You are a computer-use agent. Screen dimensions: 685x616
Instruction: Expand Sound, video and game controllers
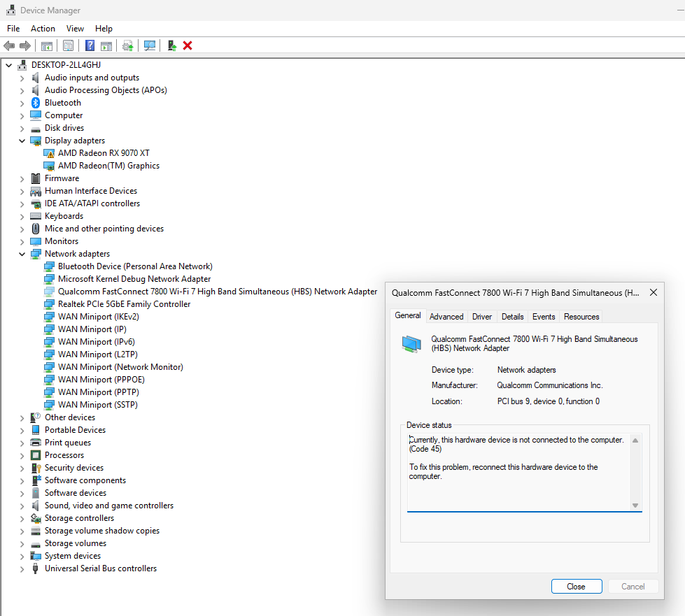22,506
